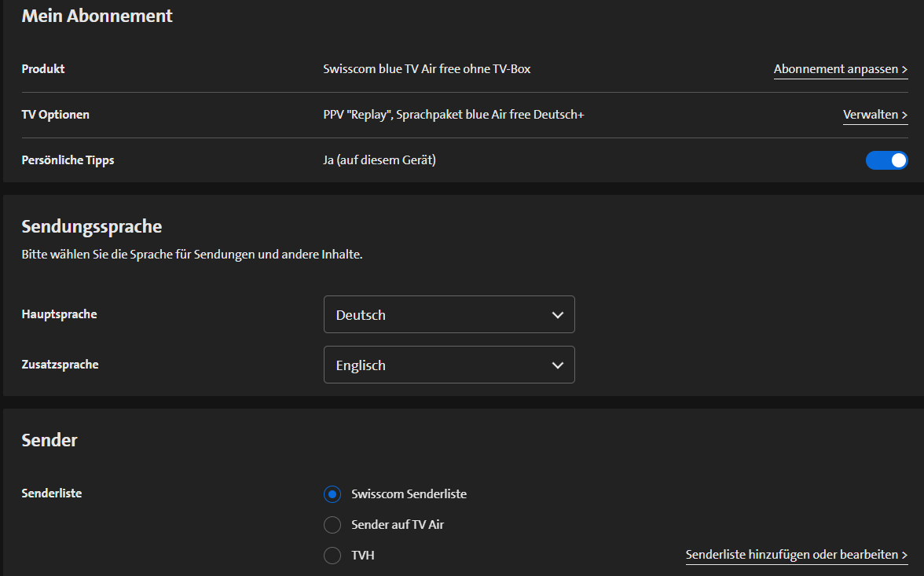Click the Sendungssprache heading
This screenshot has width=924, height=576.
point(92,226)
